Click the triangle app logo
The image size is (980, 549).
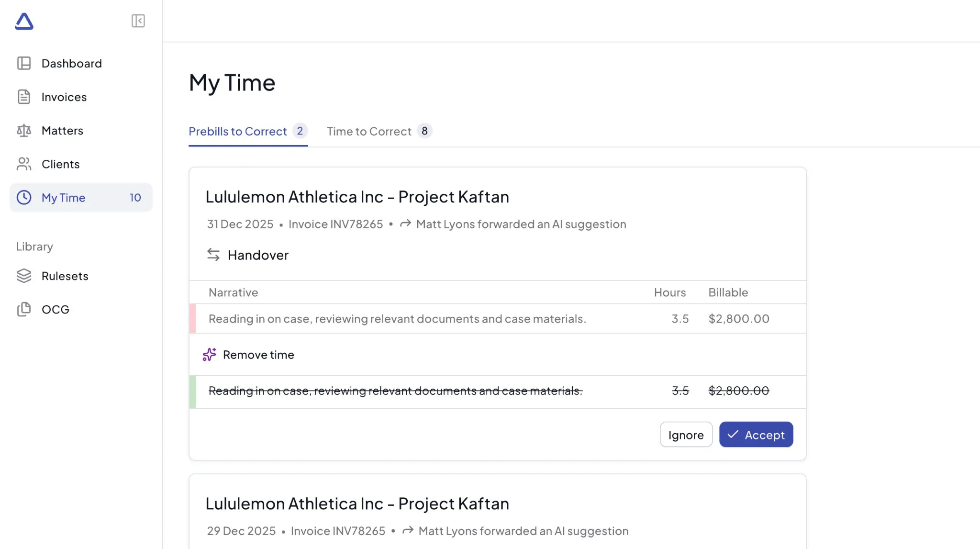tap(24, 21)
